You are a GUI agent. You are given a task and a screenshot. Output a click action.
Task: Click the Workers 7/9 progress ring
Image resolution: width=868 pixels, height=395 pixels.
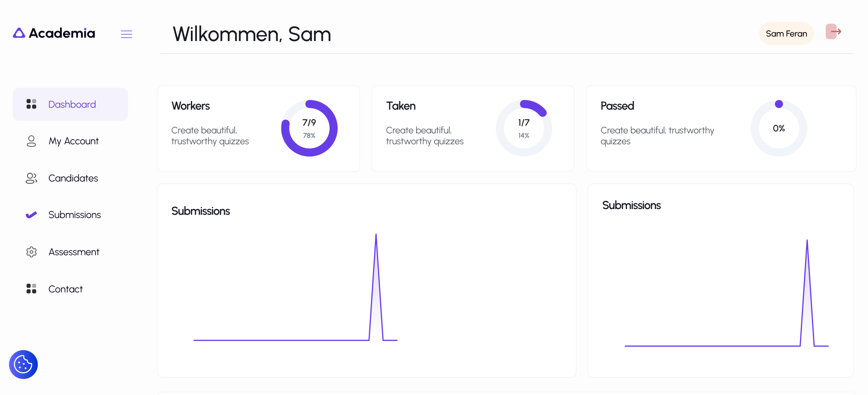pyautogui.click(x=309, y=128)
